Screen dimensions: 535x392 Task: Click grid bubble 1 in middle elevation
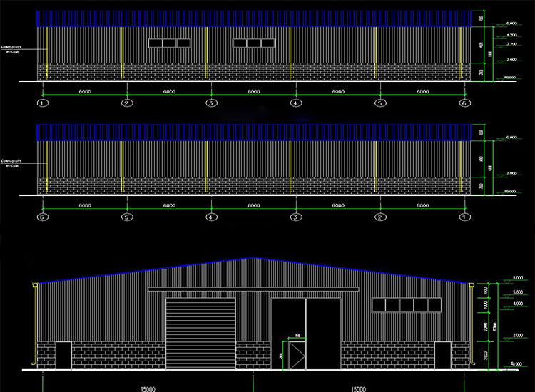click(x=464, y=217)
